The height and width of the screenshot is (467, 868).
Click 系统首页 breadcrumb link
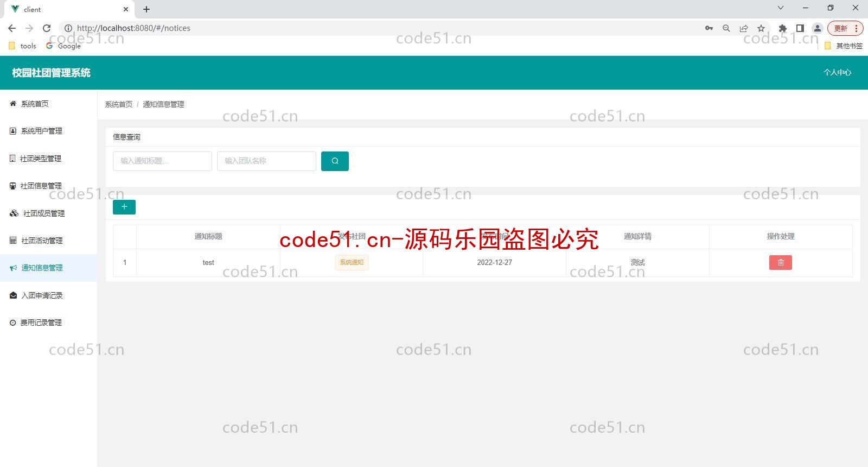(119, 104)
